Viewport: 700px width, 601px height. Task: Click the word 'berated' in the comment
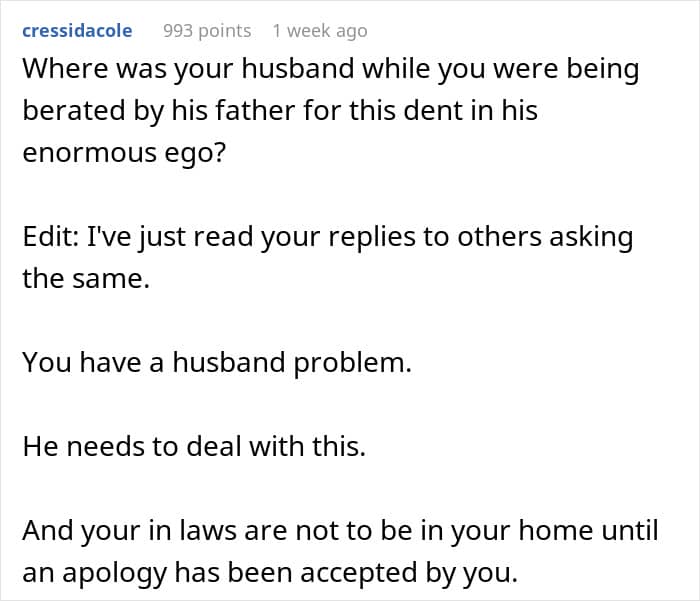pyautogui.click(x=74, y=111)
